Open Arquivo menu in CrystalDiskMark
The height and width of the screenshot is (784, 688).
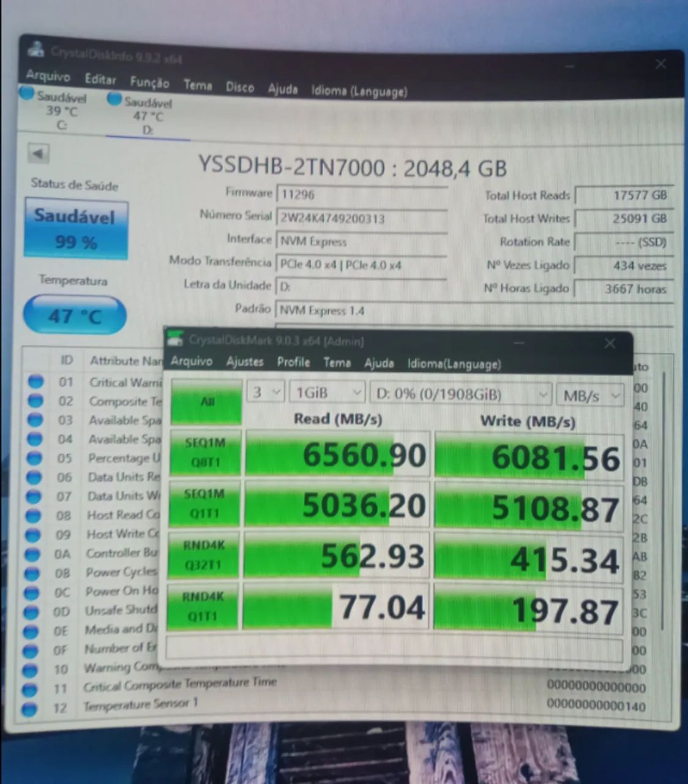click(x=191, y=361)
